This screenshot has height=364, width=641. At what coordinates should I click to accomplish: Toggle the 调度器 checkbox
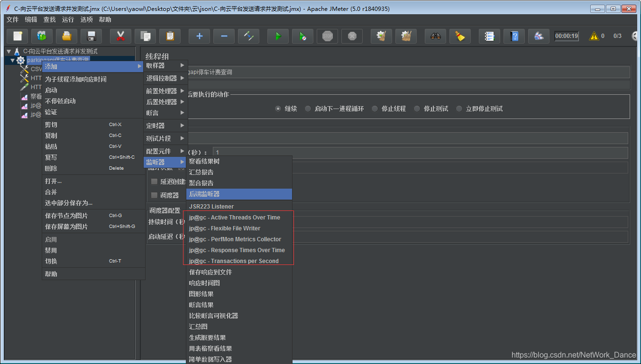(x=154, y=195)
